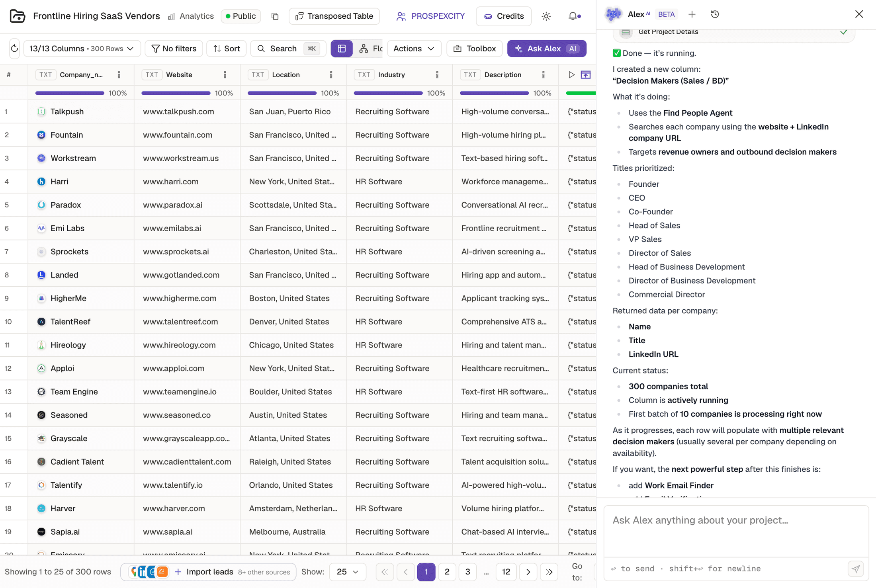876x588 pixels.
Task: Select Paradox company name cell
Action: pyautogui.click(x=81, y=205)
